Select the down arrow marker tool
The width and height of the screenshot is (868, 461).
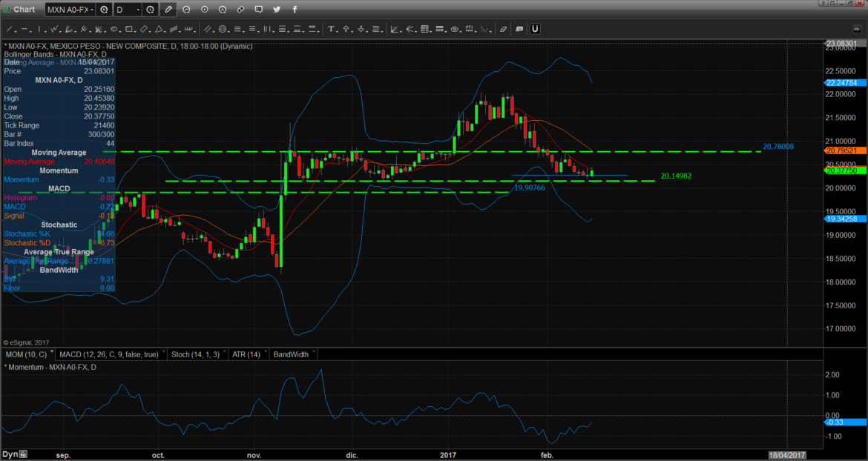[x=361, y=29]
